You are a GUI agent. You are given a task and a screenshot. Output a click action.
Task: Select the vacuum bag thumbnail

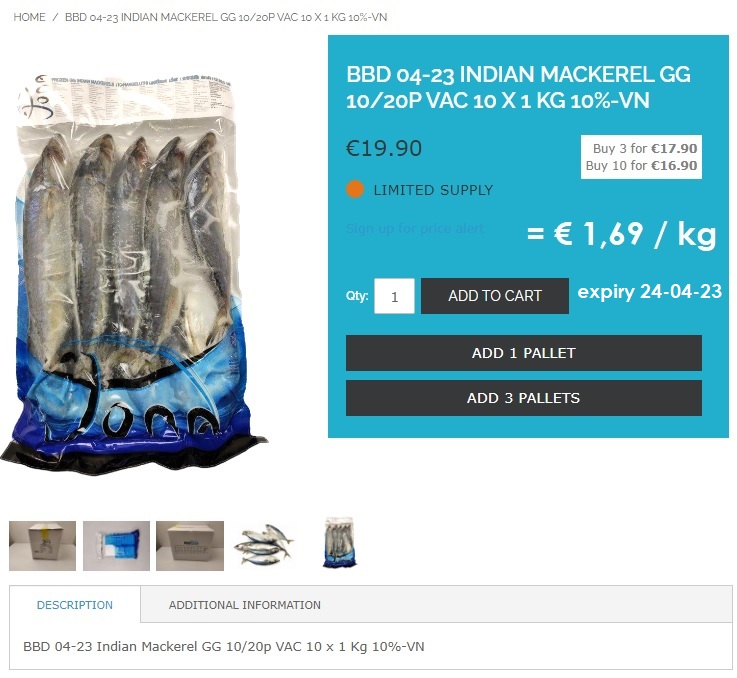[339, 543]
